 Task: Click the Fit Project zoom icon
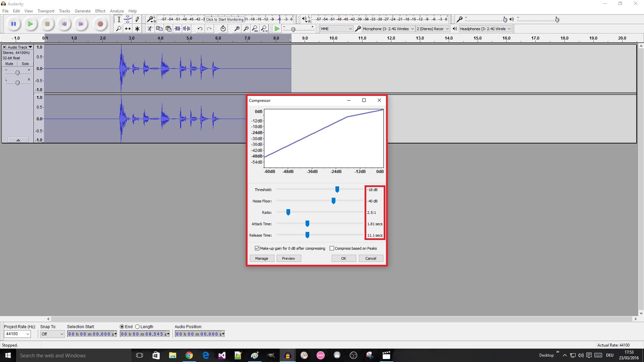[x=264, y=29]
